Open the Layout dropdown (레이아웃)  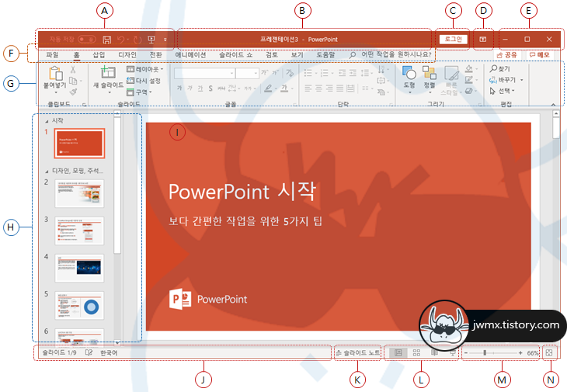(145, 69)
